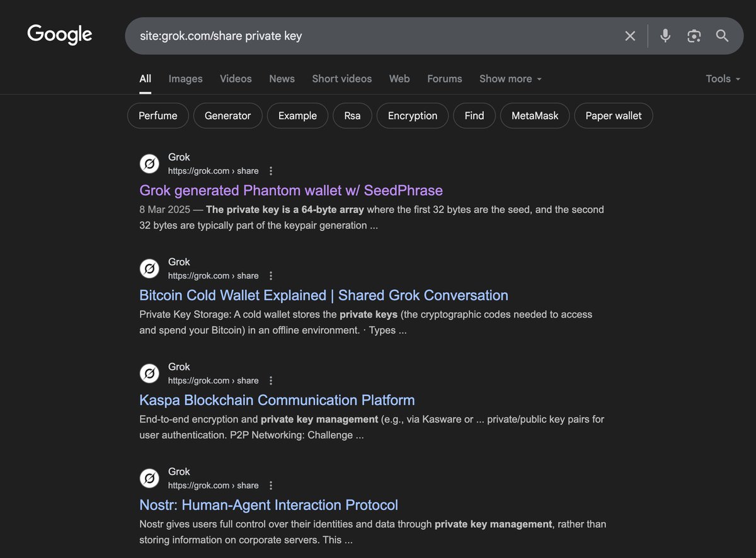
Task: Switch to the Web tab
Action: [x=399, y=79]
